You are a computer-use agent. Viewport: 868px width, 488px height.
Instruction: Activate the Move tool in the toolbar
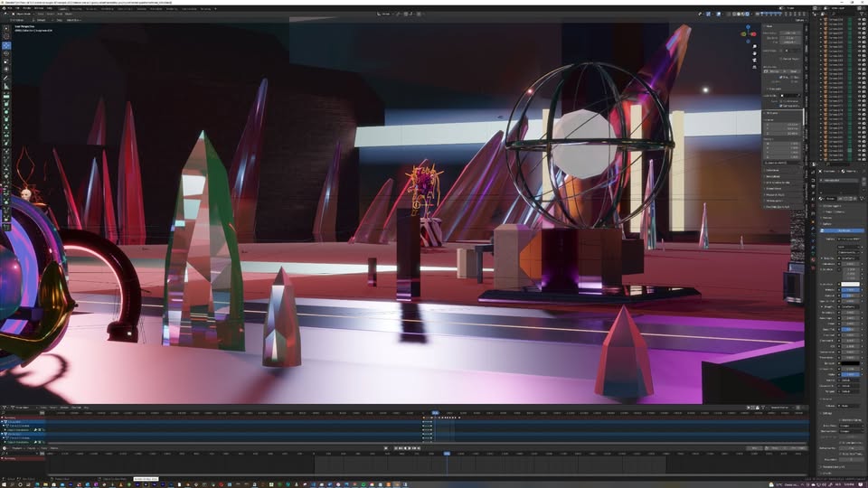(6, 45)
